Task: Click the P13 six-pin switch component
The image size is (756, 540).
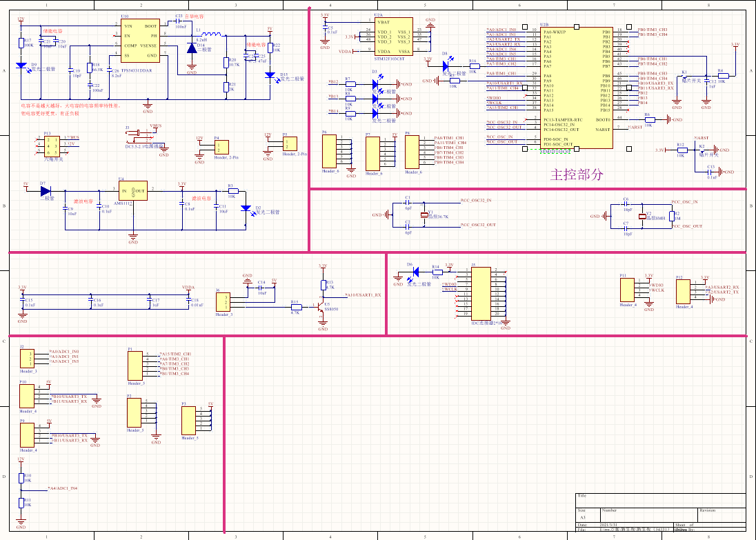Action: coord(52,146)
